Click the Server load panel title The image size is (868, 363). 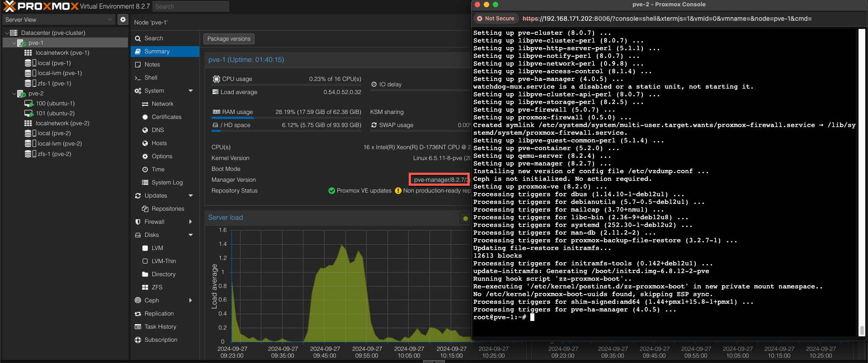[x=226, y=217]
